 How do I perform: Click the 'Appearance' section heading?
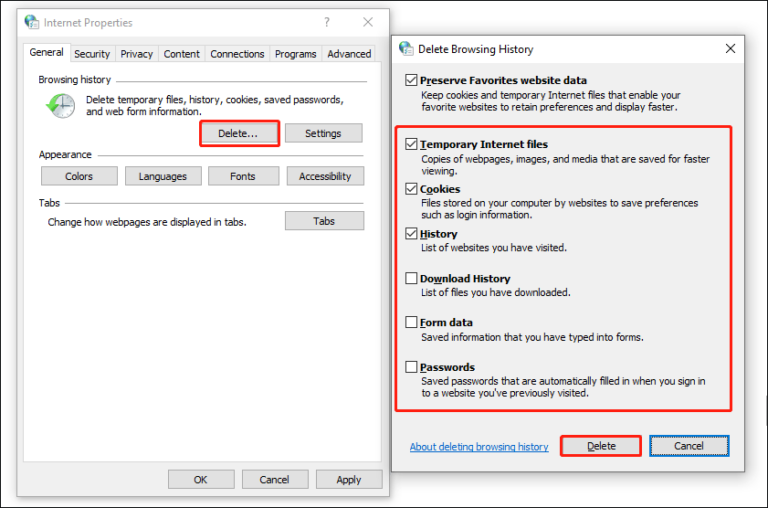click(x=65, y=154)
